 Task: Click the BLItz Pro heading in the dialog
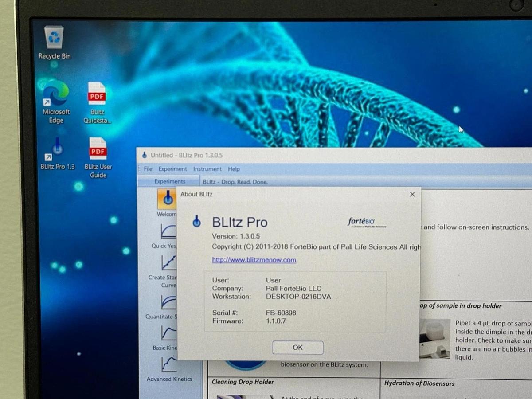pos(240,222)
